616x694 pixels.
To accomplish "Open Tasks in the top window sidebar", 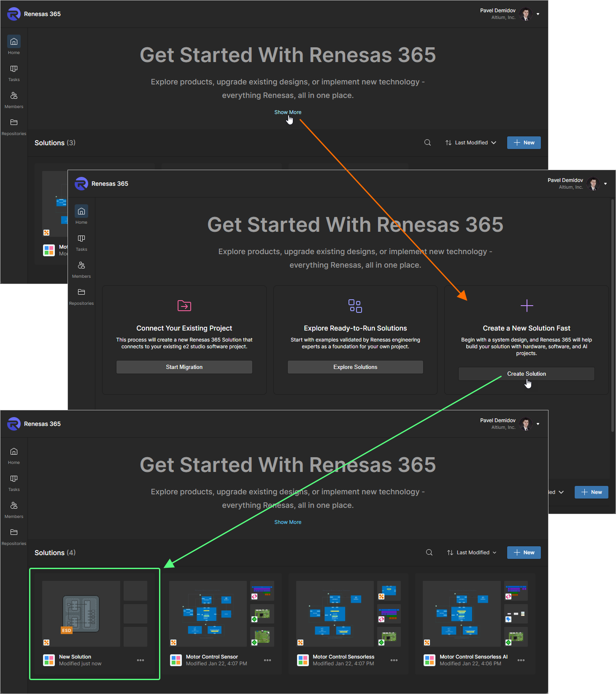I will pos(14,73).
